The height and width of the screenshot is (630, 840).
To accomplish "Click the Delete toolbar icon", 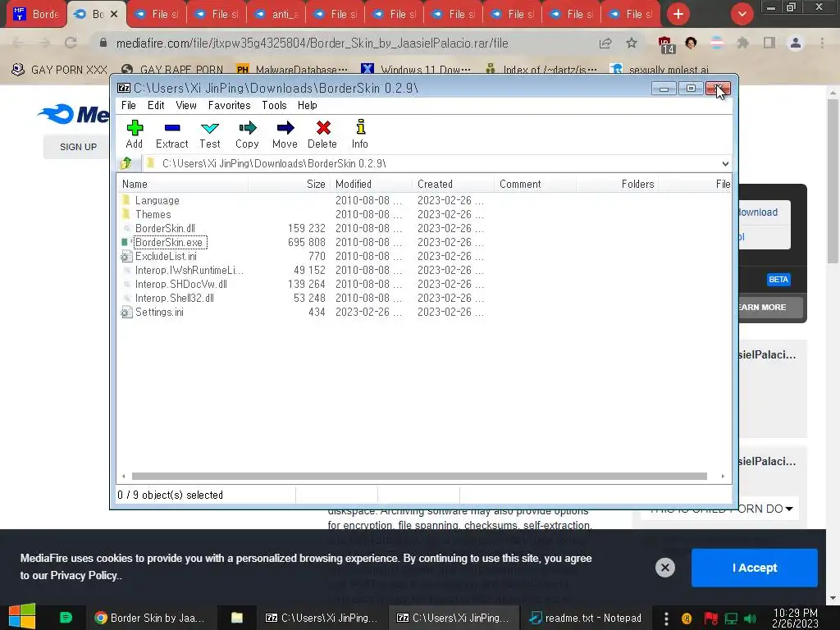I will click(x=322, y=134).
